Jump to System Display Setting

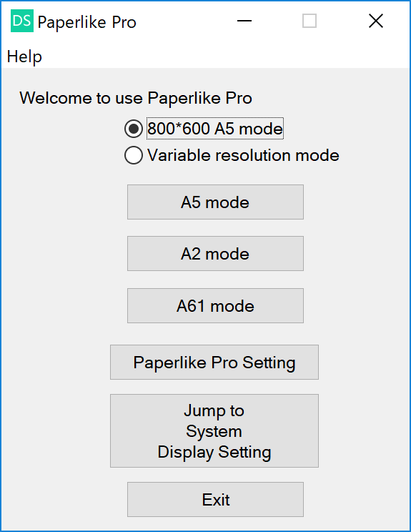[x=214, y=431]
